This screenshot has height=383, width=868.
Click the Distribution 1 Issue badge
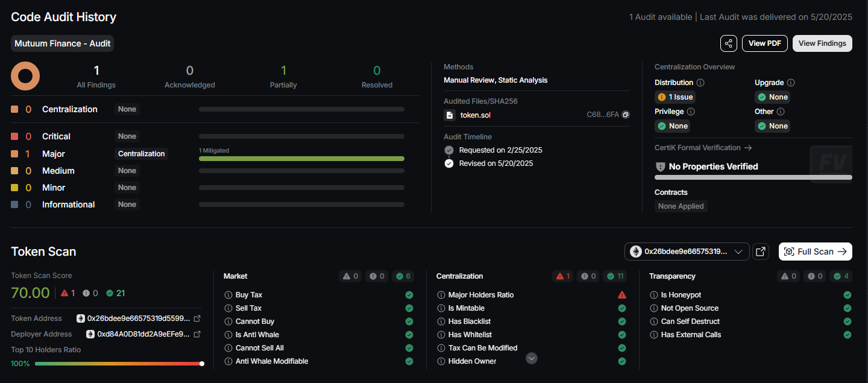point(675,97)
